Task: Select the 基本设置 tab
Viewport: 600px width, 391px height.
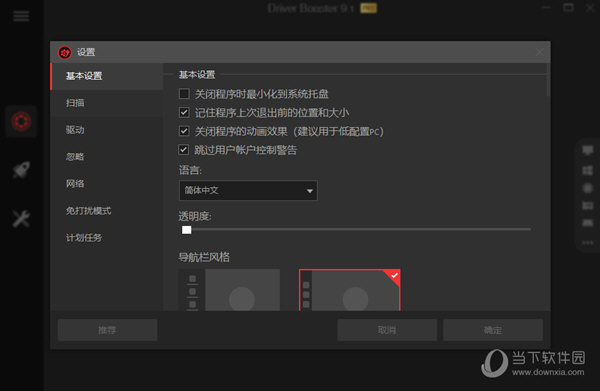Action: click(107, 76)
